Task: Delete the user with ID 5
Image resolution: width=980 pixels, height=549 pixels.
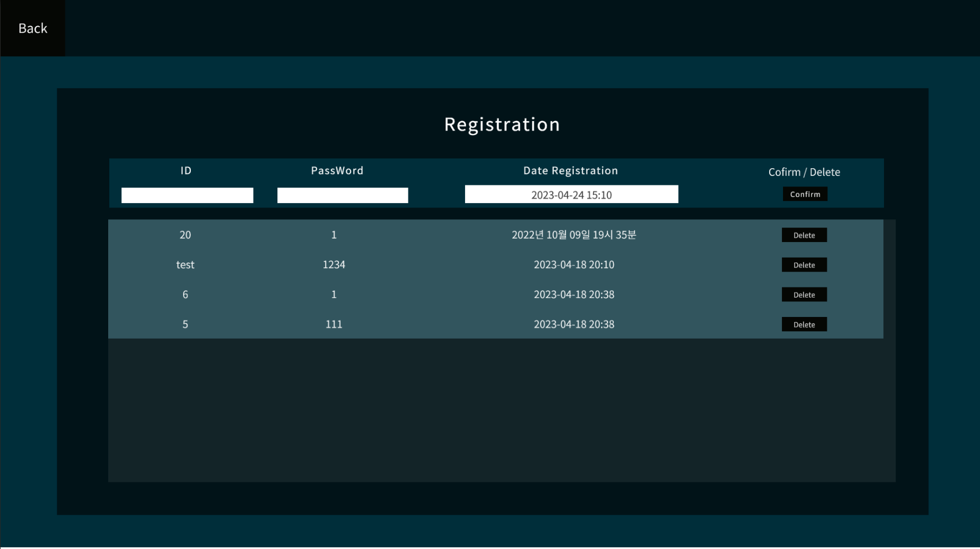Action: point(804,324)
